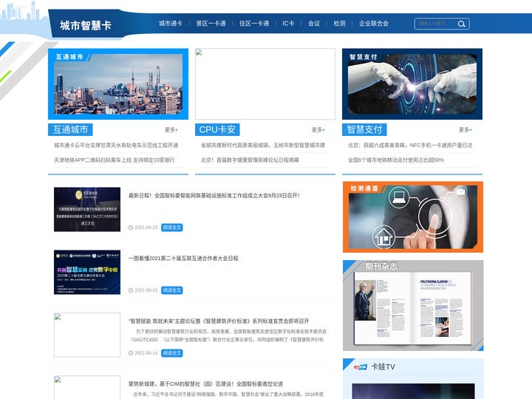Open headline 一图看懂2021第二十届互联互通
The height and width of the screenshot is (399, 532).
coord(183,258)
